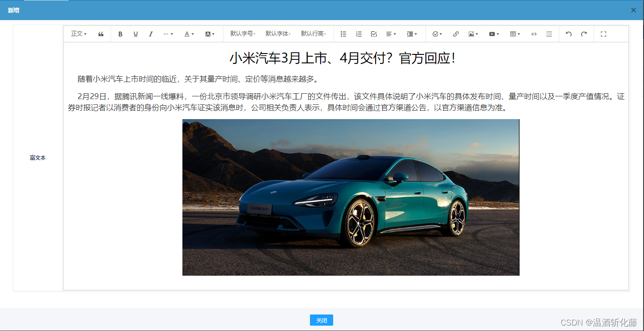644x331 pixels.
Task: Insert a todo checkbox item
Action: [x=374, y=34]
